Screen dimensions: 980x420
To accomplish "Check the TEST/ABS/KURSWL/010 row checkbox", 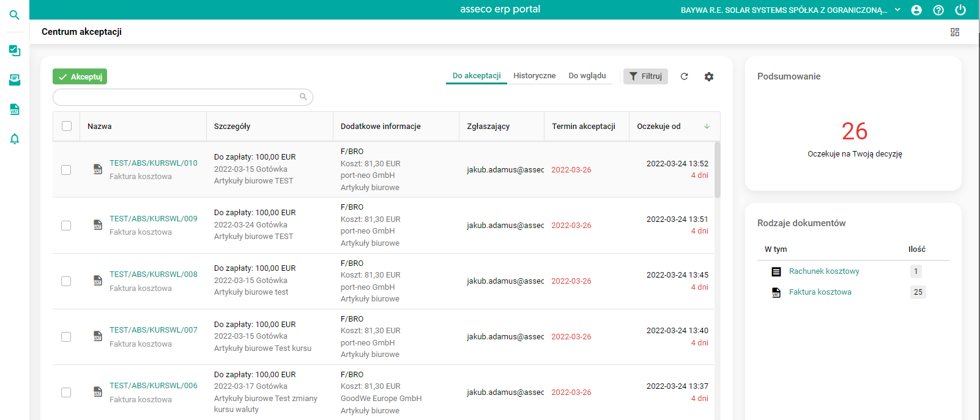I will coord(66,170).
